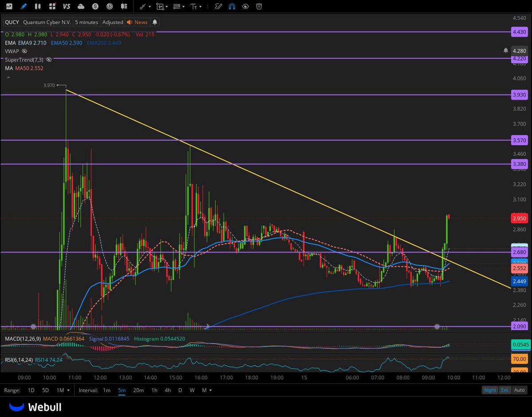
Task: Click the bell icon beside 4.280 price
Action: [506, 51]
